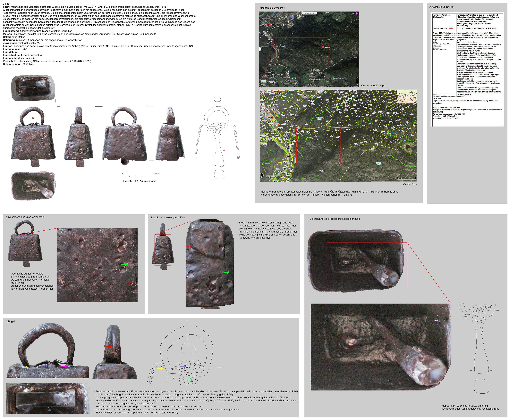Select the yellow Street View pegman
The width and height of the screenshot is (509, 420).
pyautogui.click(x=358, y=84)
